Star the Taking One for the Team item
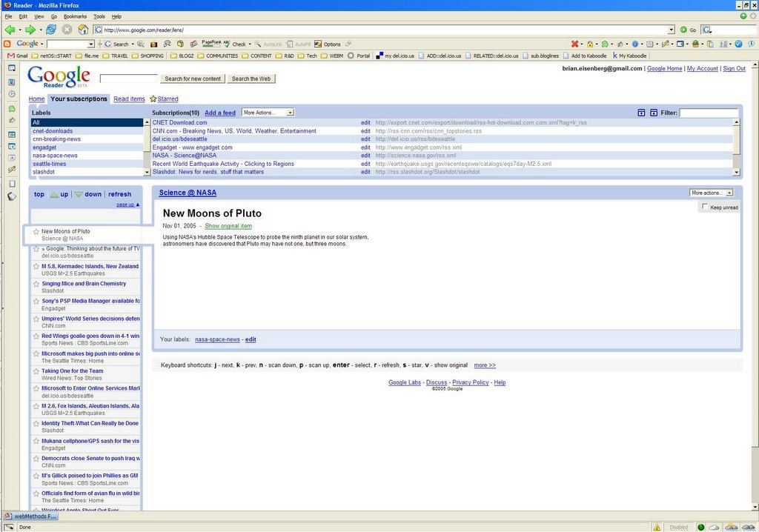Viewport: 759px width, 532px height. coord(36,371)
